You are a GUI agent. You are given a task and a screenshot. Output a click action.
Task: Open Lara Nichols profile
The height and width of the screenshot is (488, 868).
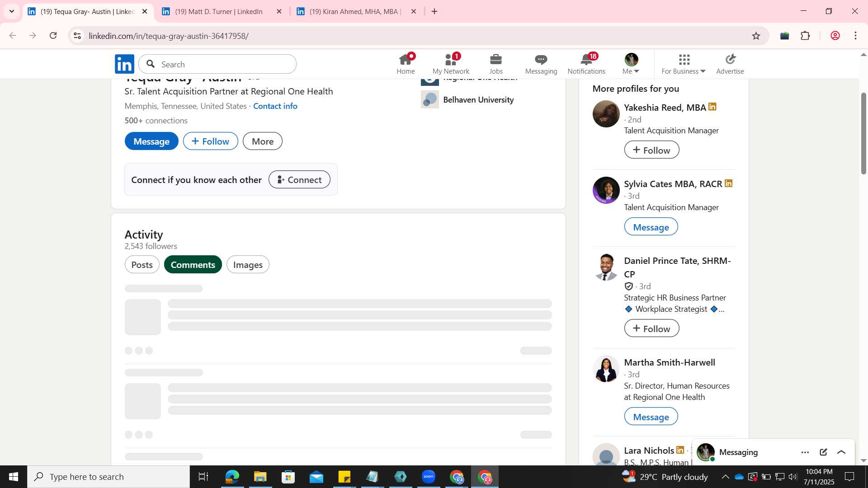(x=649, y=450)
